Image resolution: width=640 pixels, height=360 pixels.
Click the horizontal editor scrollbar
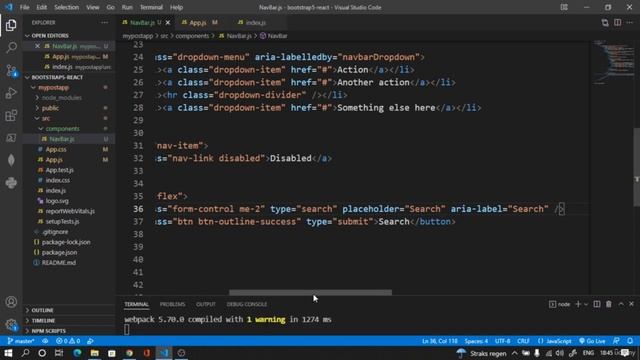pyautogui.click(x=310, y=292)
